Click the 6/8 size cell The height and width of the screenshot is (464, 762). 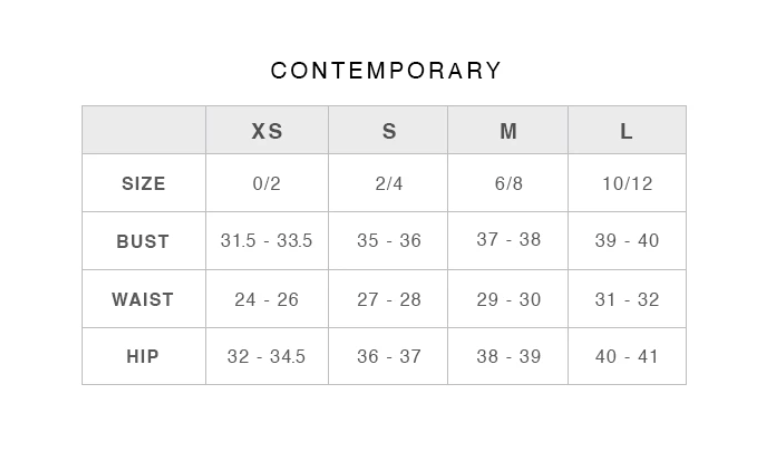pos(508,184)
